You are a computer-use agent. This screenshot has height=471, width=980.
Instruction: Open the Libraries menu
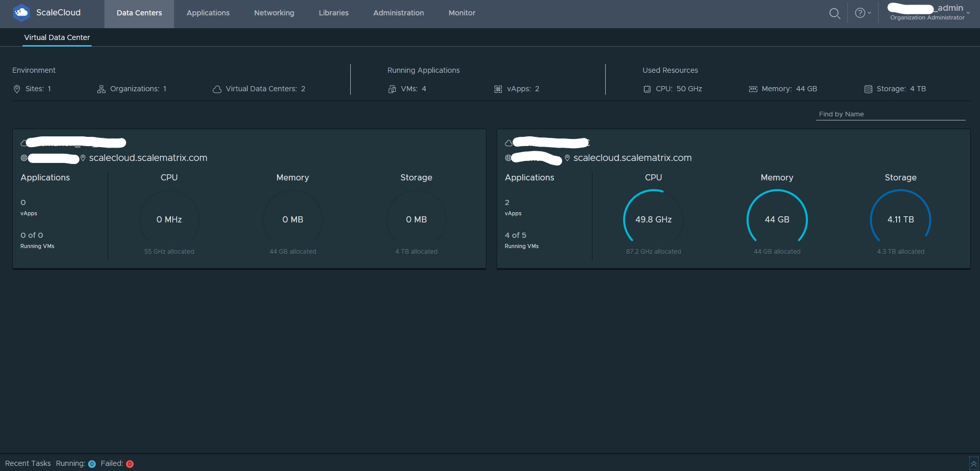tap(333, 13)
